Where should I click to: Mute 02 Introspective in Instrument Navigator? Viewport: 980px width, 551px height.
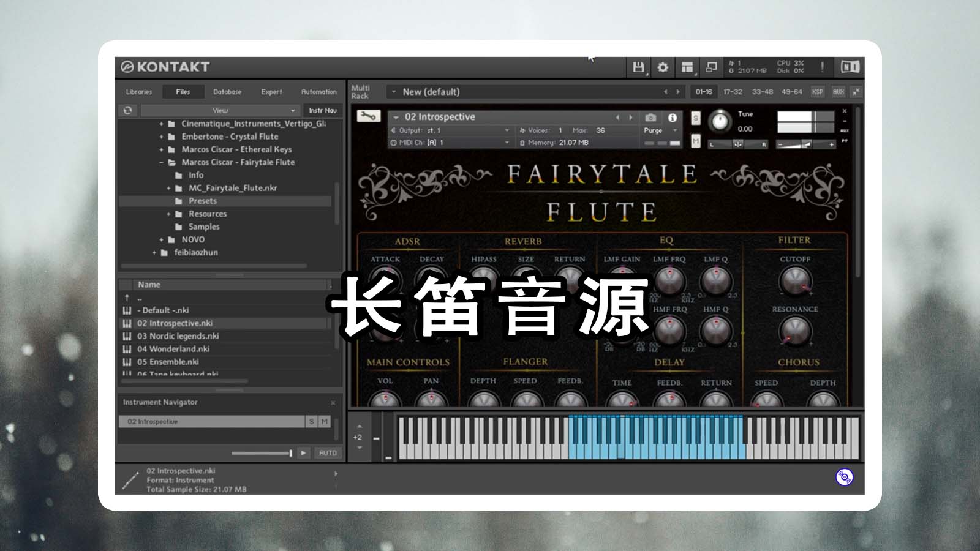(x=325, y=421)
